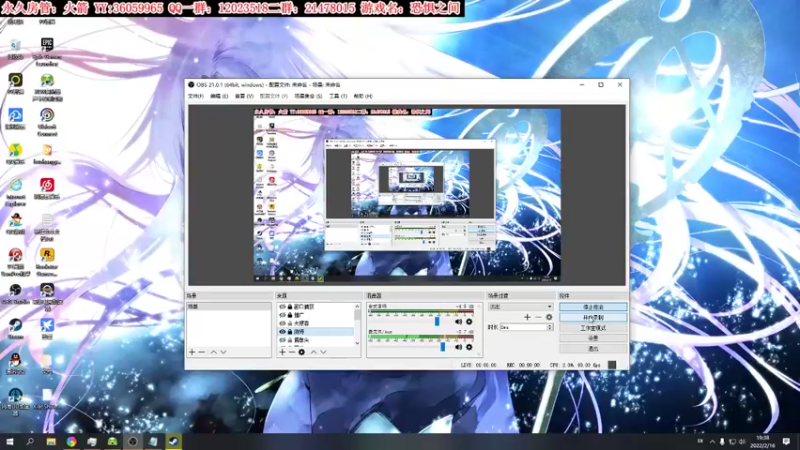Screen dimensions: 800x450
Task: Open 工具(T) menu in OBS
Action: coord(338,96)
